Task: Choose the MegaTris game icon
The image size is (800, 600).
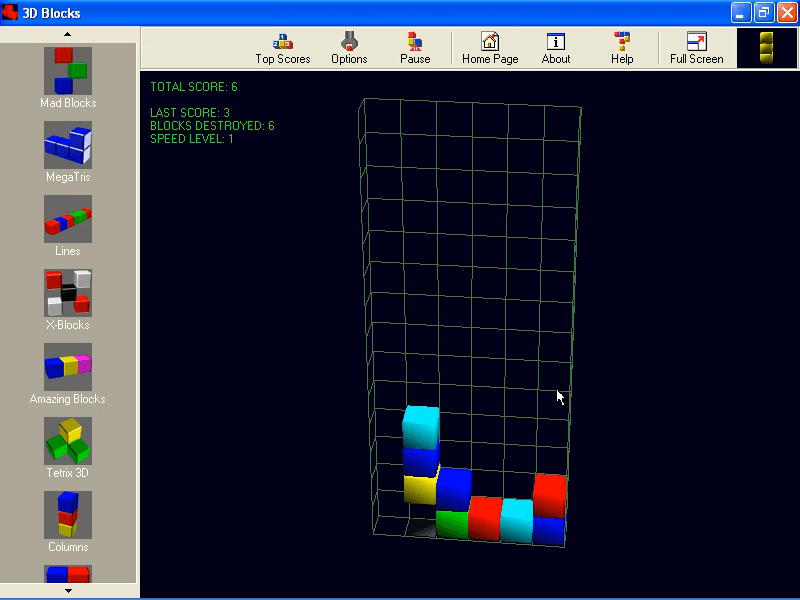Action: coord(68,145)
